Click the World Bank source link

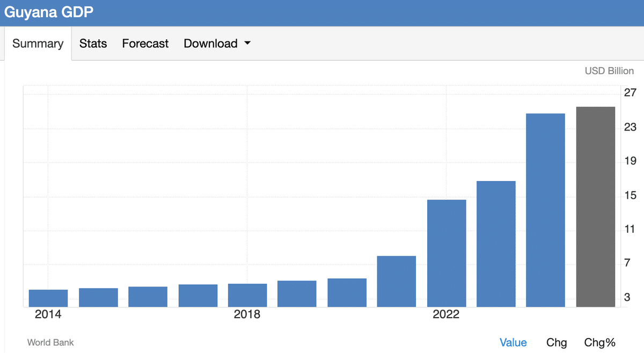50,342
